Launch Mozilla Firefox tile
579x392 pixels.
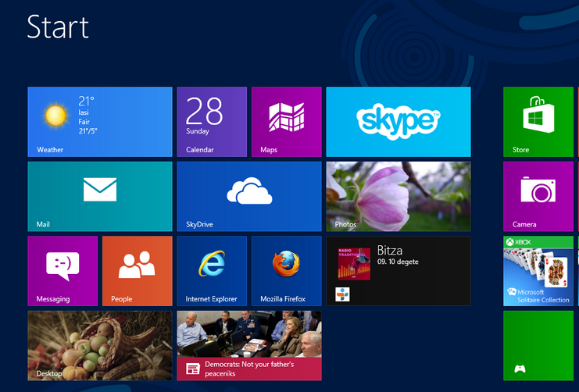[287, 271]
